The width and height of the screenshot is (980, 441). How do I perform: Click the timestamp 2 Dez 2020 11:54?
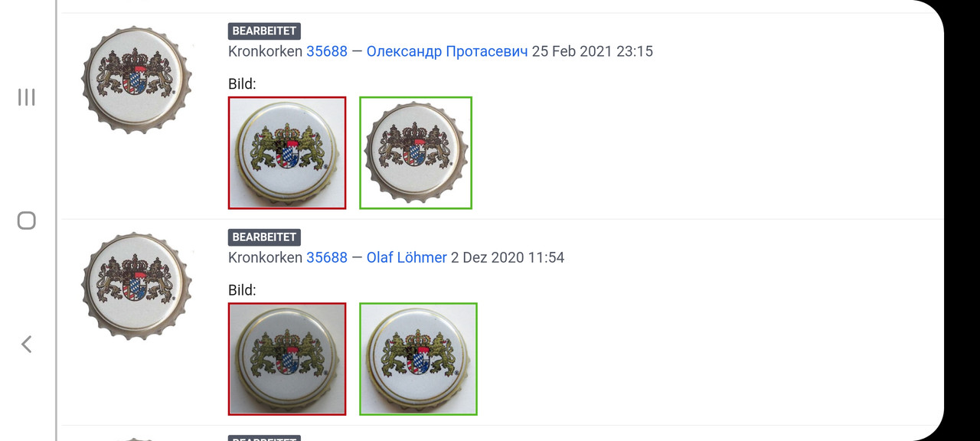(x=508, y=257)
